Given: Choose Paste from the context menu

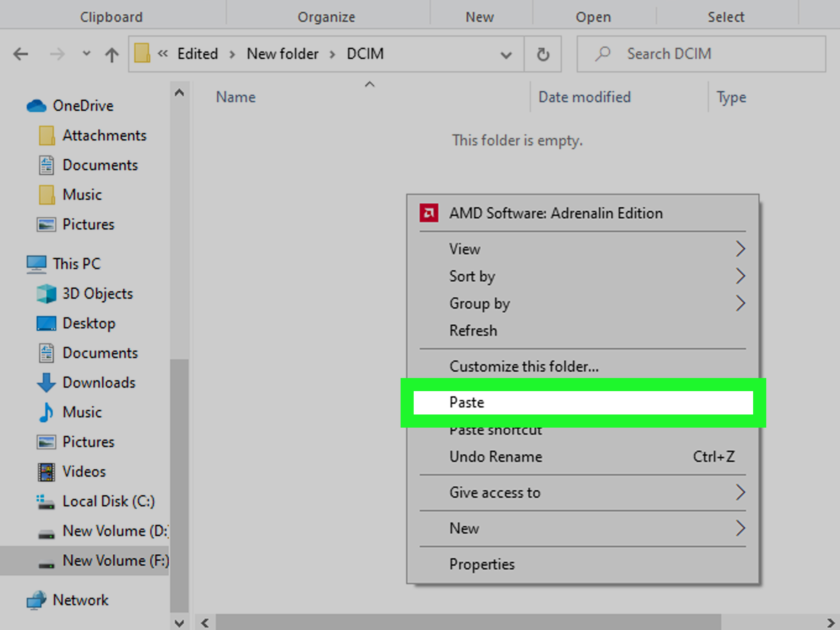Looking at the screenshot, I should pyautogui.click(x=467, y=402).
